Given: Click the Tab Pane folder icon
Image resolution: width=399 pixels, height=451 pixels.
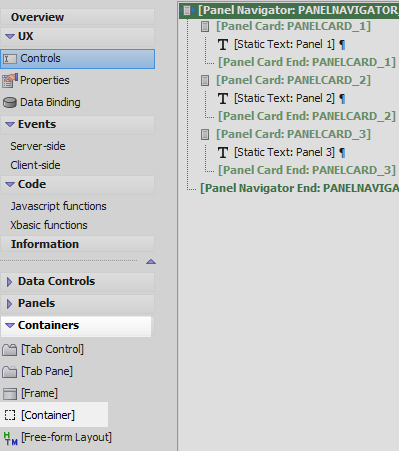Looking at the screenshot, I should tap(9, 372).
